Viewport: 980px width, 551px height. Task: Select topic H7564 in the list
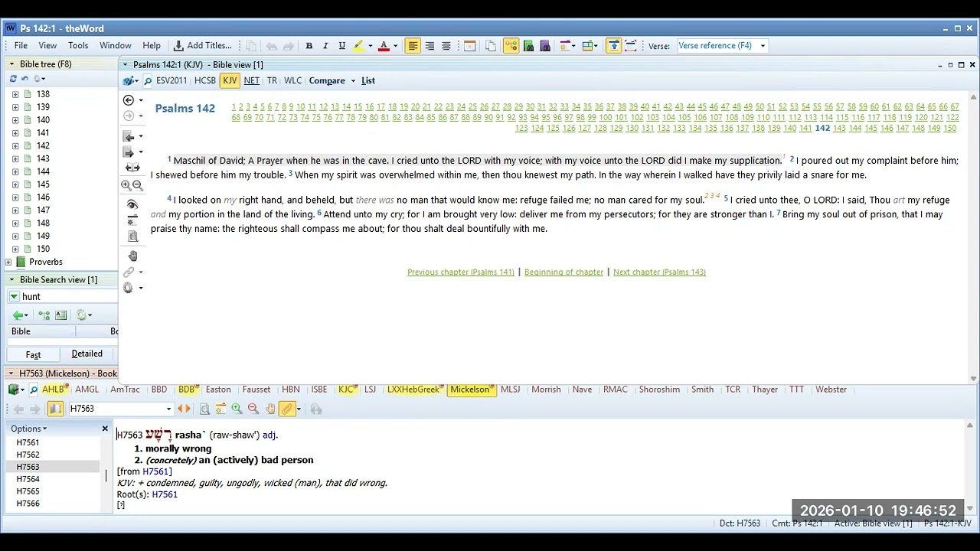tap(28, 480)
